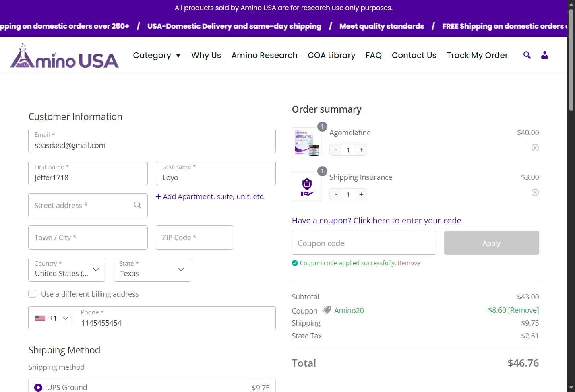575x392 pixels.
Task: Click the coupon tag icon beside Amino20
Action: pyautogui.click(x=327, y=310)
